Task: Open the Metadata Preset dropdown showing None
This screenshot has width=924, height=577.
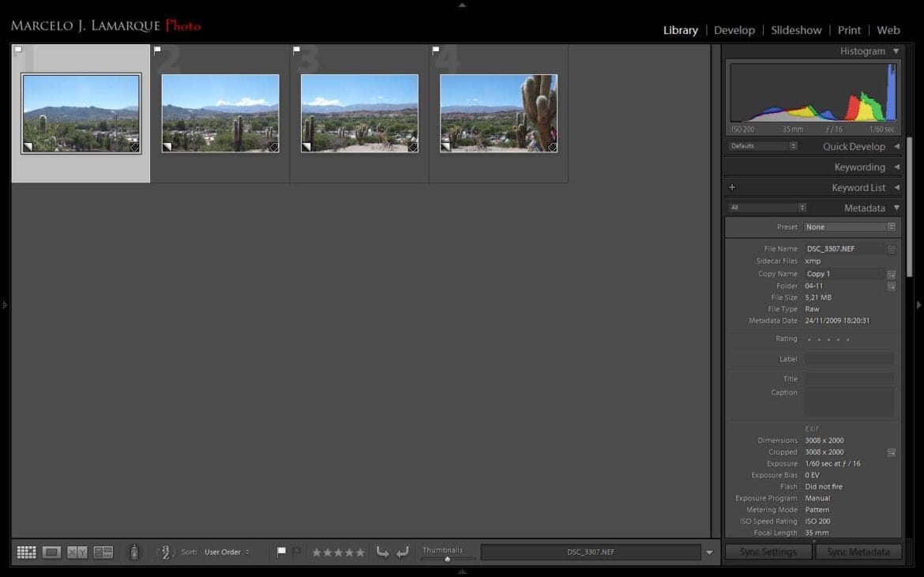Action: 851,227
